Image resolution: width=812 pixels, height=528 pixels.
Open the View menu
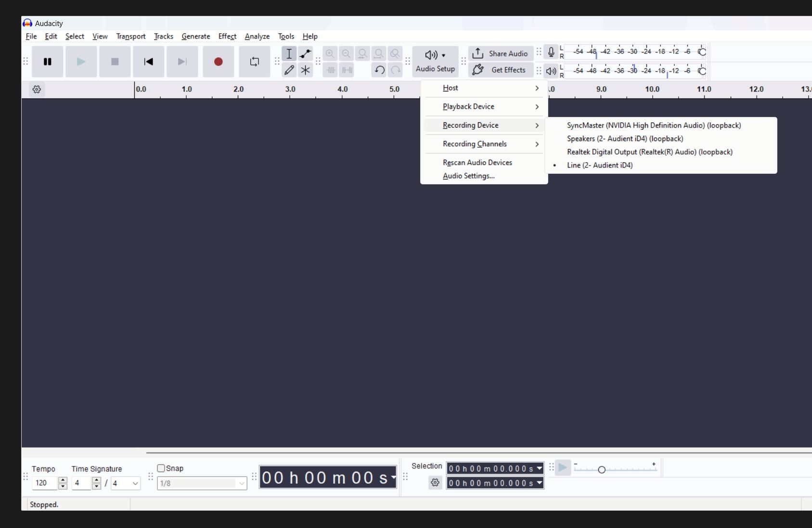click(100, 36)
